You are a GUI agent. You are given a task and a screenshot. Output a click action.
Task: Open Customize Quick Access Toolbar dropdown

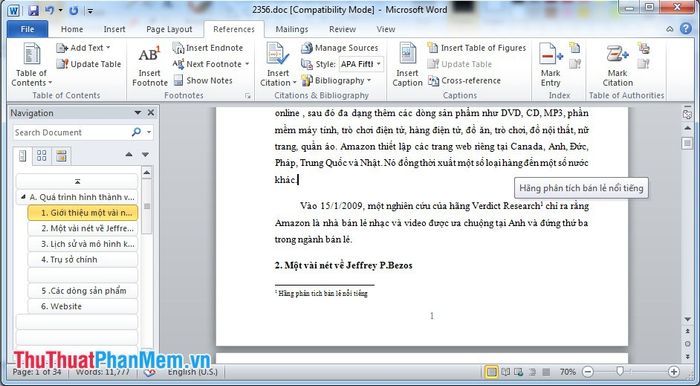90,10
